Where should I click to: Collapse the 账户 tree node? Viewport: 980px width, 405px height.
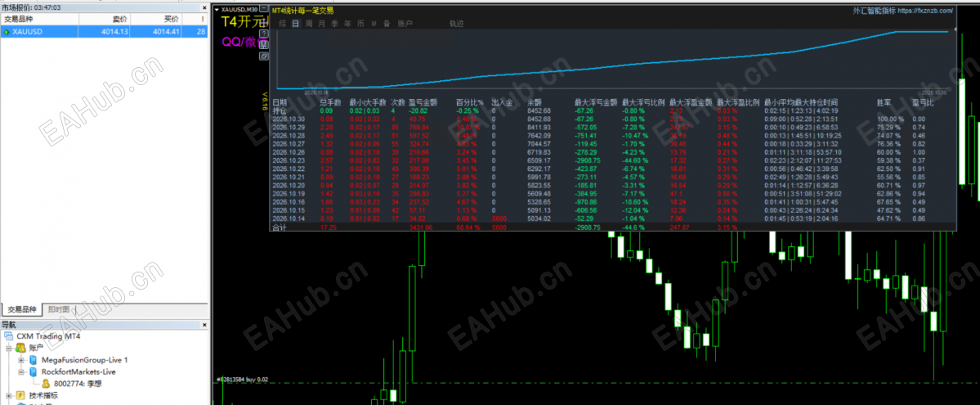9,348
